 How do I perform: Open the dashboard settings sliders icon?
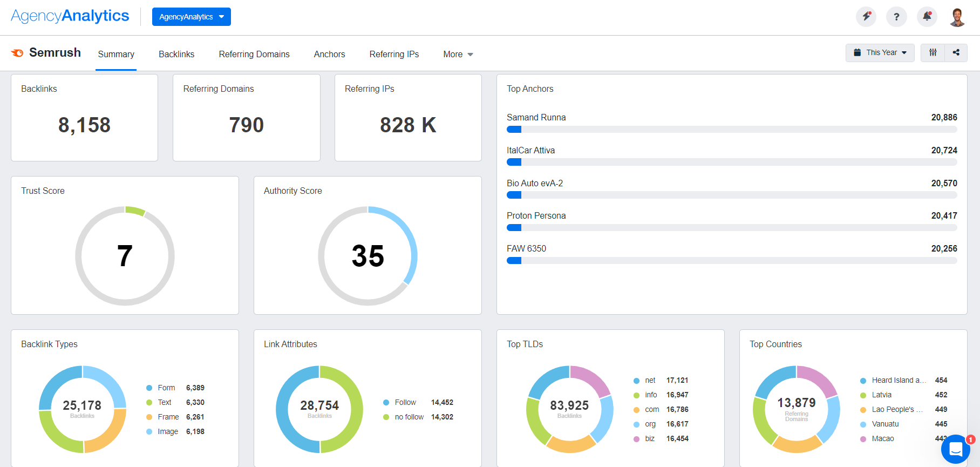933,53
